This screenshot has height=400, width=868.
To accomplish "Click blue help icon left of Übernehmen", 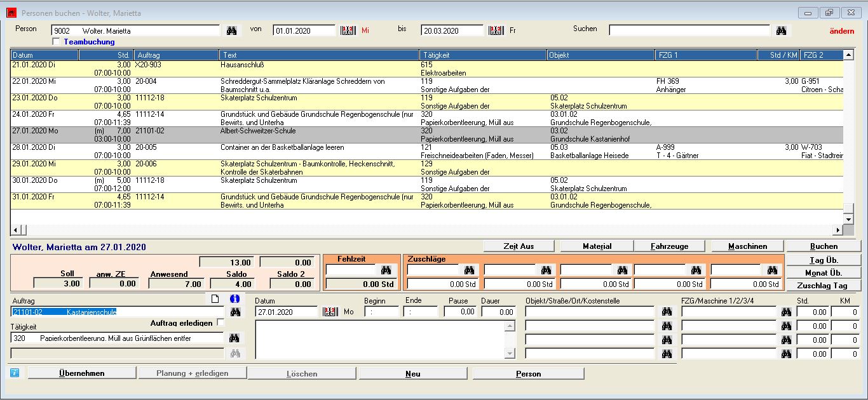I will (15, 373).
